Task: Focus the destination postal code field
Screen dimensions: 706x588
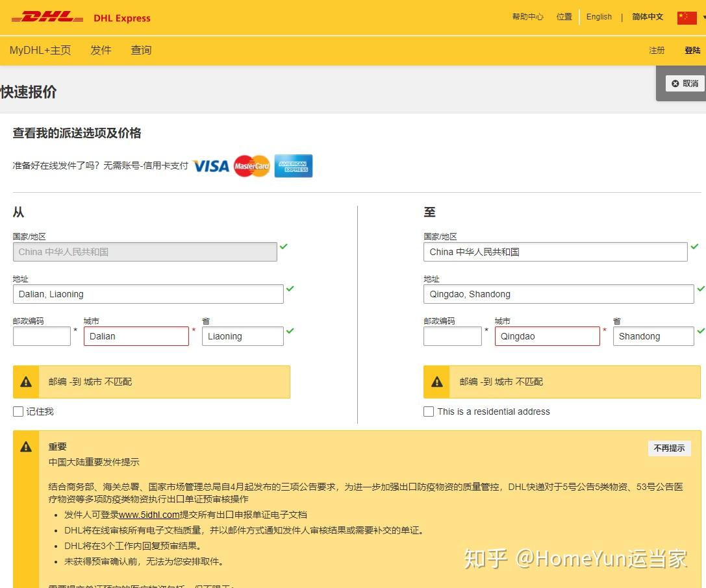Action: pyautogui.click(x=453, y=336)
